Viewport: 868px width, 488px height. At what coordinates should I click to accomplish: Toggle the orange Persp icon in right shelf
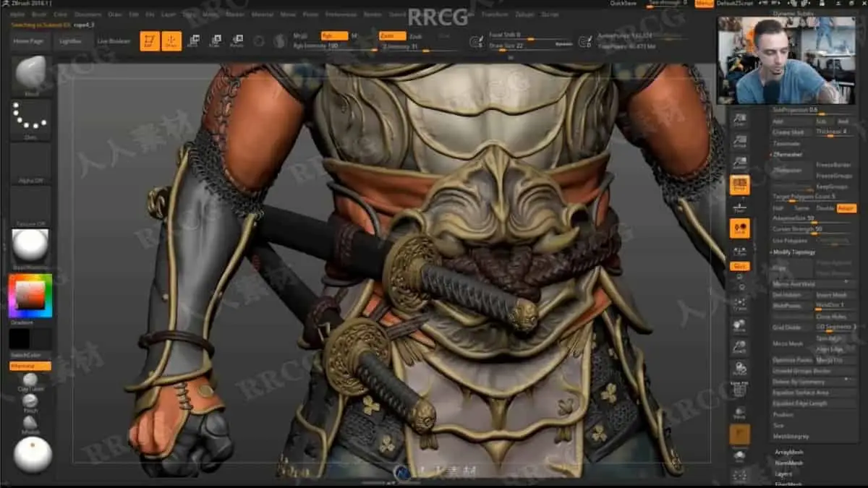(739, 185)
